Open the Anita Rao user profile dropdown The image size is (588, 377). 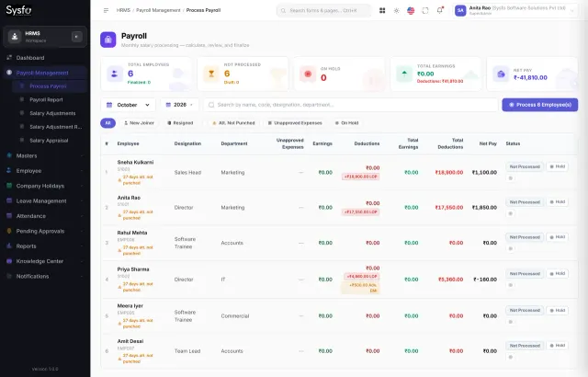pyautogui.click(x=515, y=10)
